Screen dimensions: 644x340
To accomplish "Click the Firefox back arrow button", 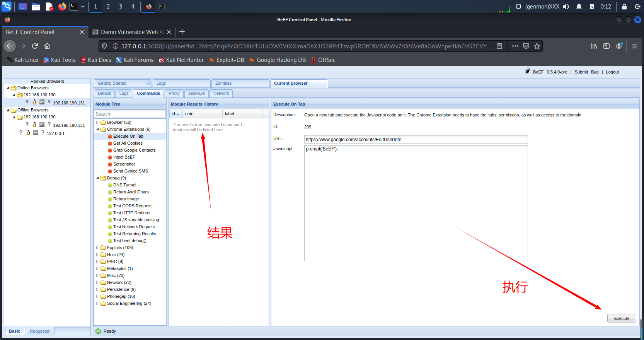I will tap(10, 46).
